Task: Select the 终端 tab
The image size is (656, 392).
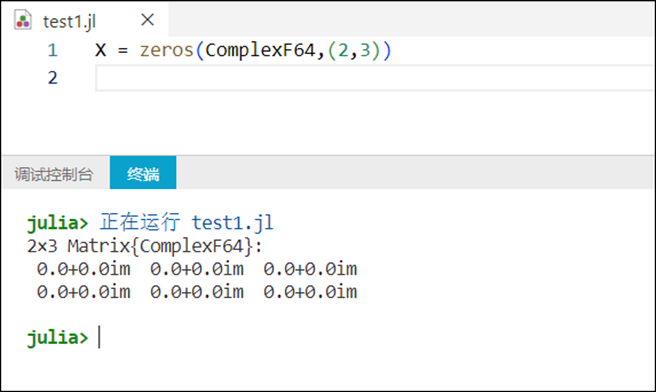Action: [x=143, y=173]
